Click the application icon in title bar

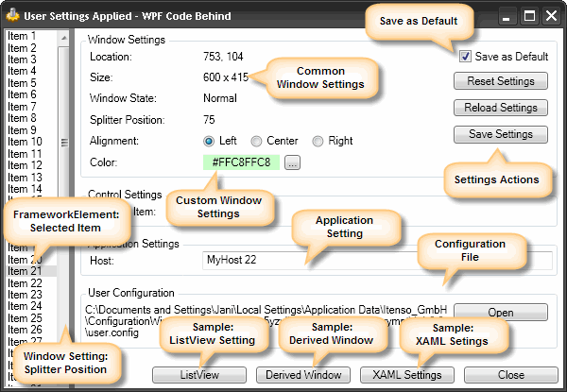point(13,15)
